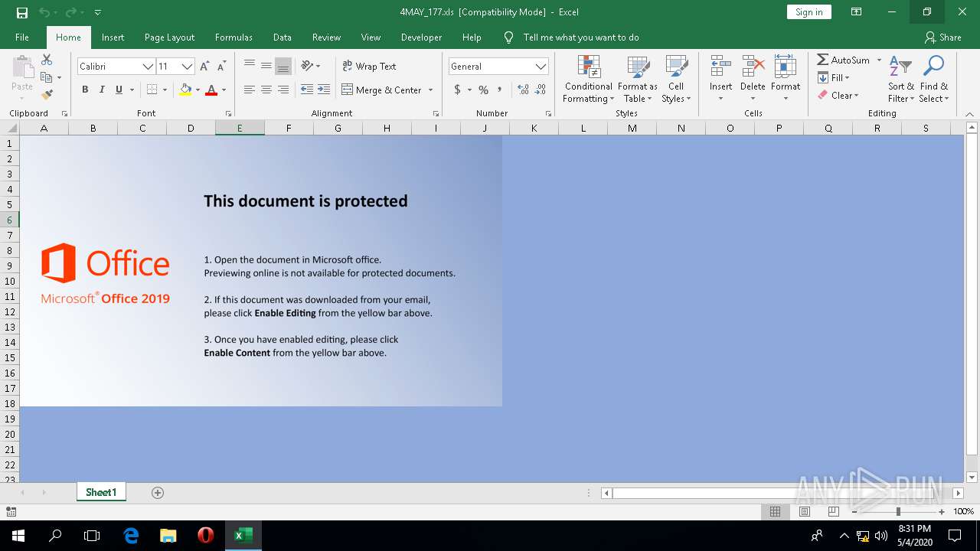Image resolution: width=980 pixels, height=551 pixels.
Task: Open the font size dropdown
Action: coord(187,67)
